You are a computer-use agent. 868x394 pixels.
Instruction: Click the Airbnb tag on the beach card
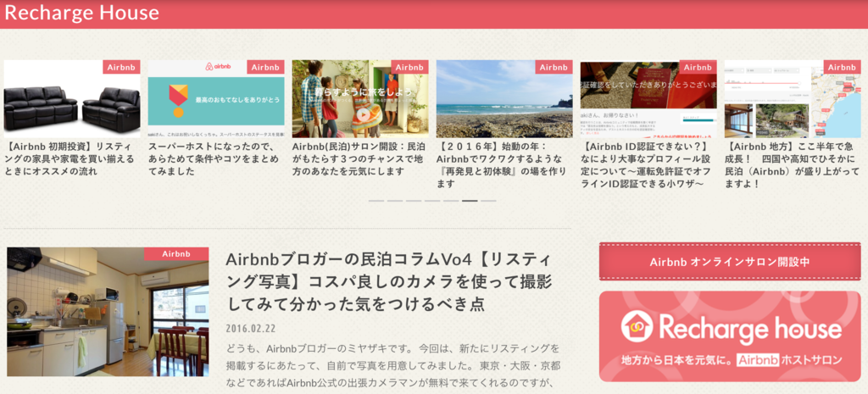(x=554, y=67)
